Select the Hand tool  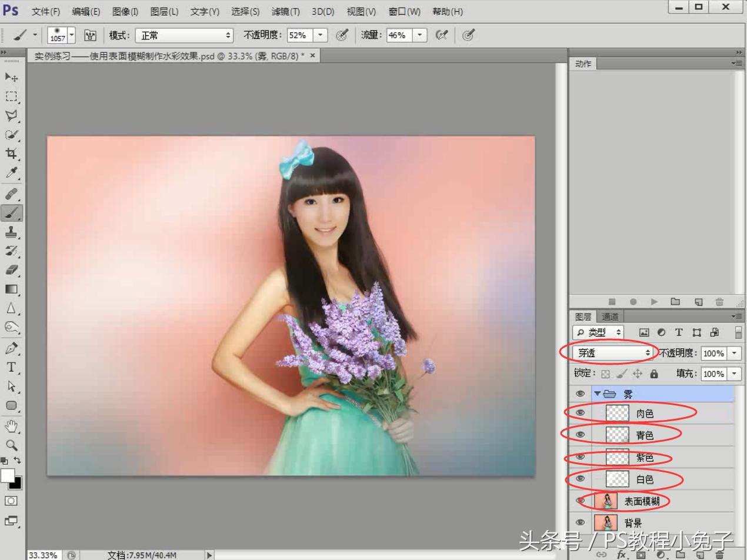11,426
